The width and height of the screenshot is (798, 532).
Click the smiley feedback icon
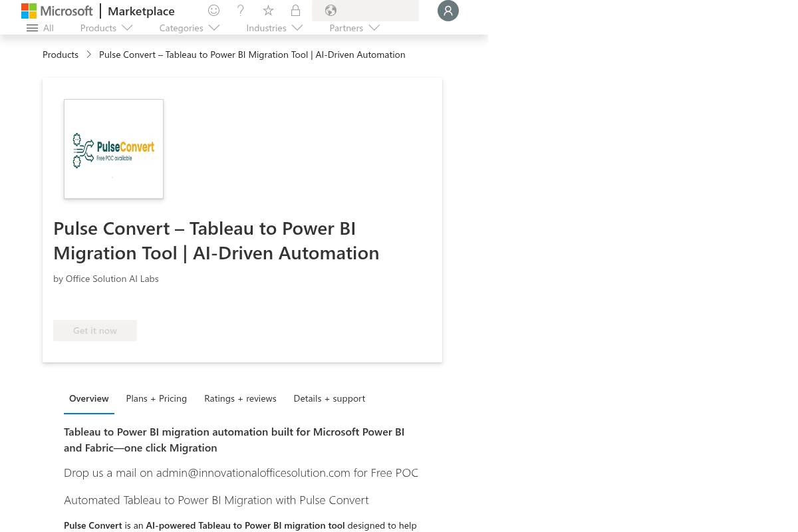(213, 11)
